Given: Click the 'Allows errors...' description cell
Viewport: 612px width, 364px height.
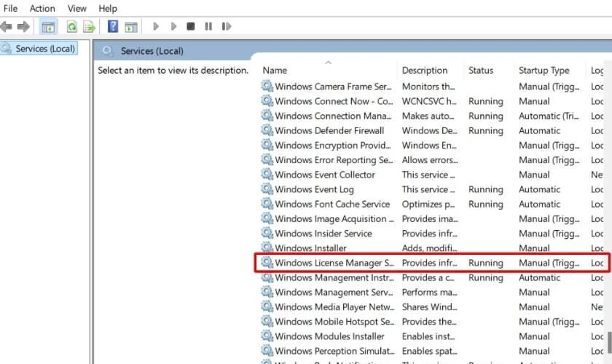Looking at the screenshot, I should click(430, 160).
